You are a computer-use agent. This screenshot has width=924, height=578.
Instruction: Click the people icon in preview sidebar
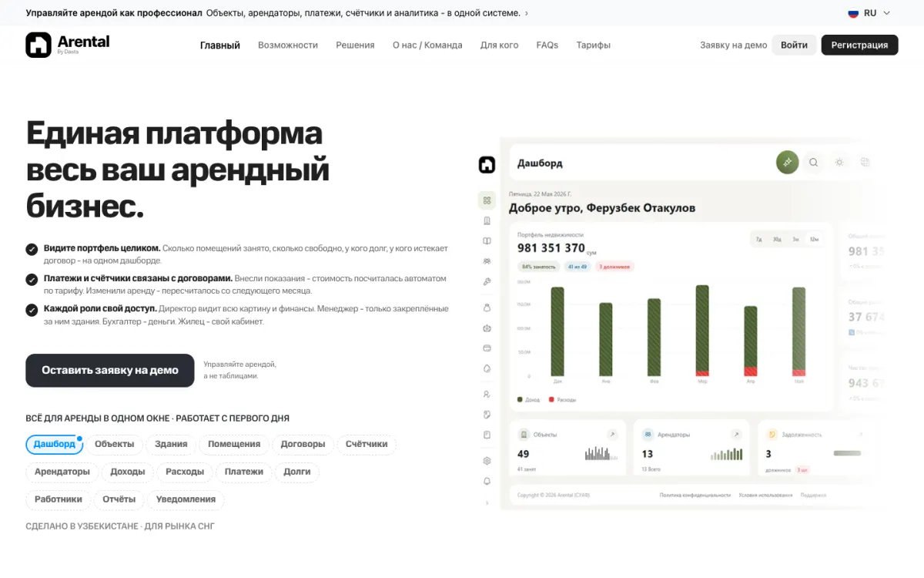tap(487, 261)
